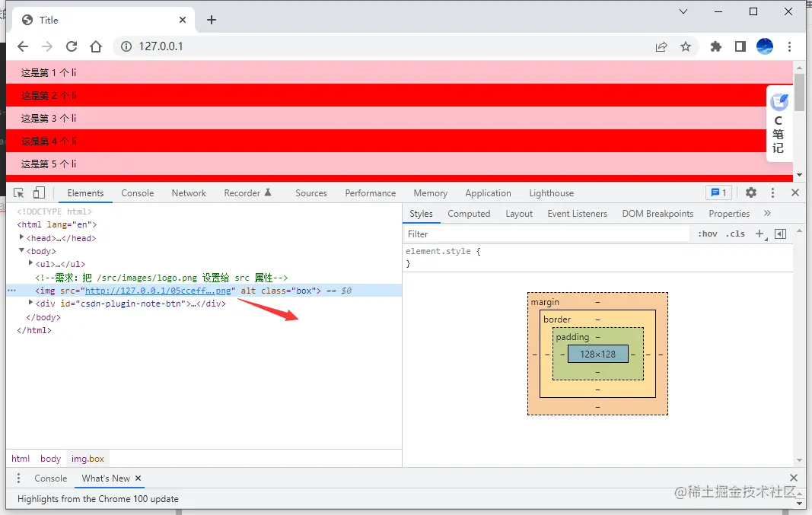This screenshot has height=515, width=812.
Task: Reload the page with the refresh icon
Action: [x=72, y=46]
